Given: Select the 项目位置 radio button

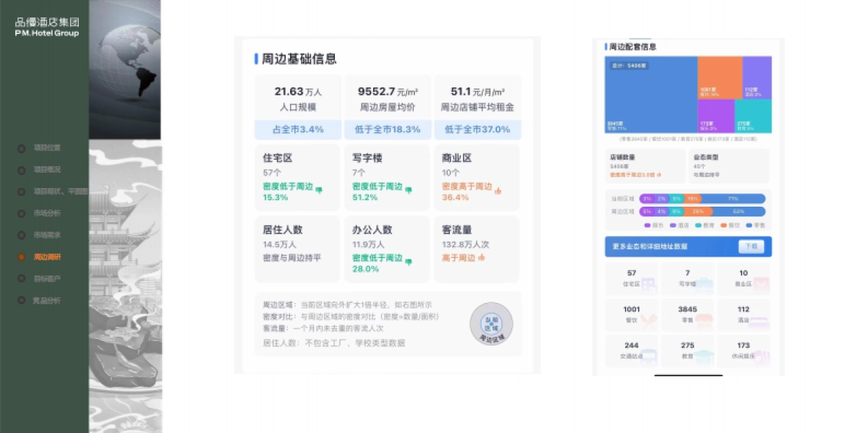Looking at the screenshot, I should (22, 148).
